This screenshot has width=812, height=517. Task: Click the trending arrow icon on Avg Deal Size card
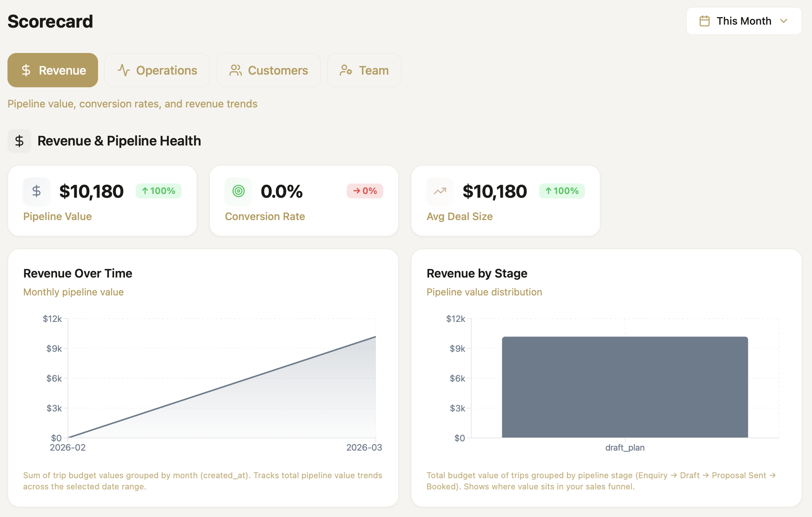[439, 191]
